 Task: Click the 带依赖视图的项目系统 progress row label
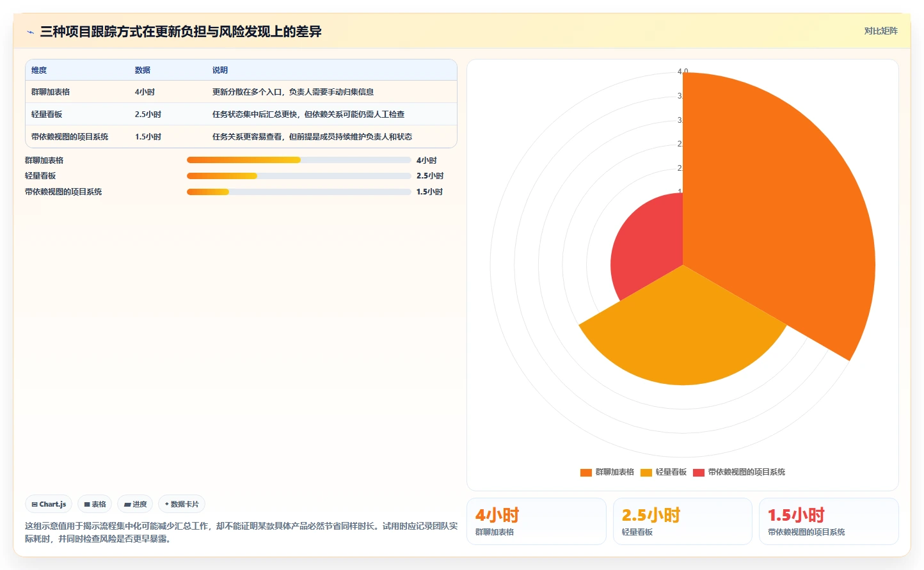63,192
